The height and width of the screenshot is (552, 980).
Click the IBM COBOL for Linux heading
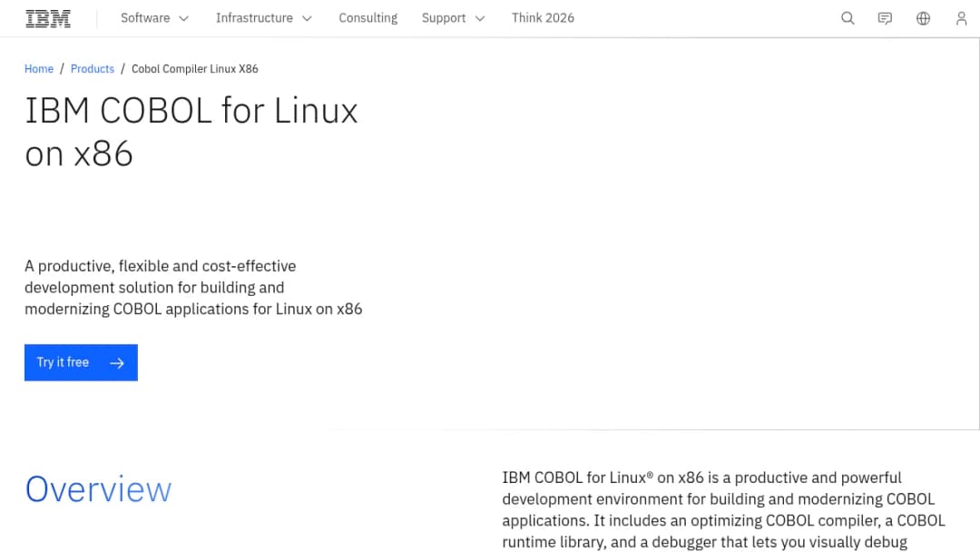point(191,132)
